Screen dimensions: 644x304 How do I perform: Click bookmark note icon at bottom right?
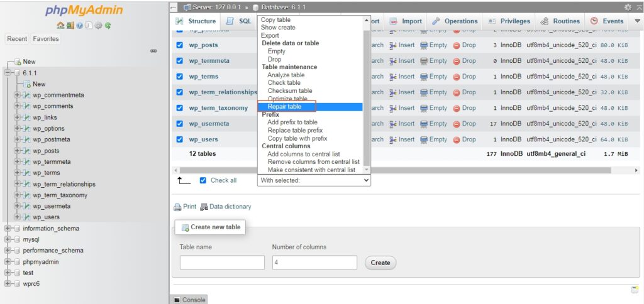pyautogui.click(x=635, y=290)
